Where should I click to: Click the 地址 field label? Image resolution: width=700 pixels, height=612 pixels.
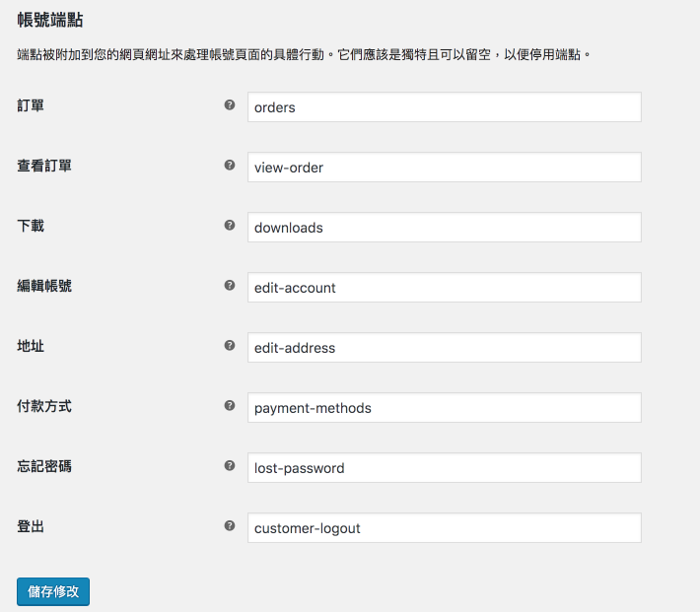pos(31,346)
